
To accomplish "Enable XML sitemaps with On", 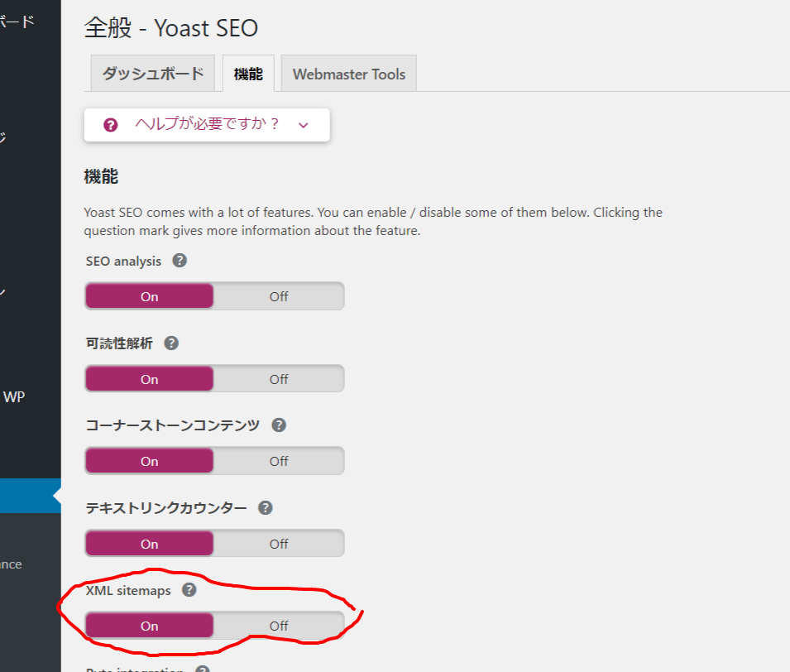I will pyautogui.click(x=149, y=626).
